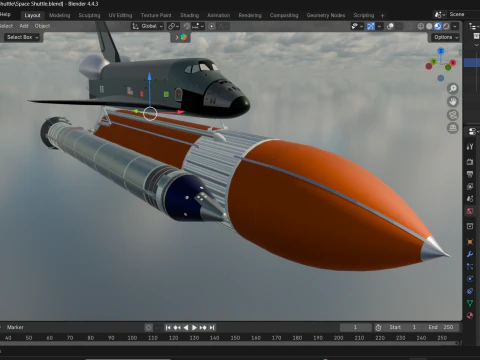480x360 pixels.
Task: Click the zoom magnifier viewport button
Action: pos(453,89)
